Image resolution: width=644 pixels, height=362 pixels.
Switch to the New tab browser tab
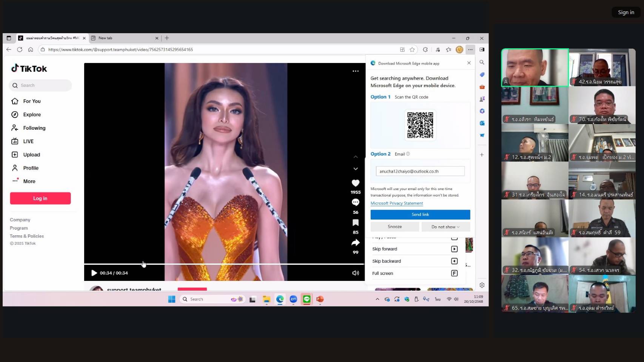point(125,38)
